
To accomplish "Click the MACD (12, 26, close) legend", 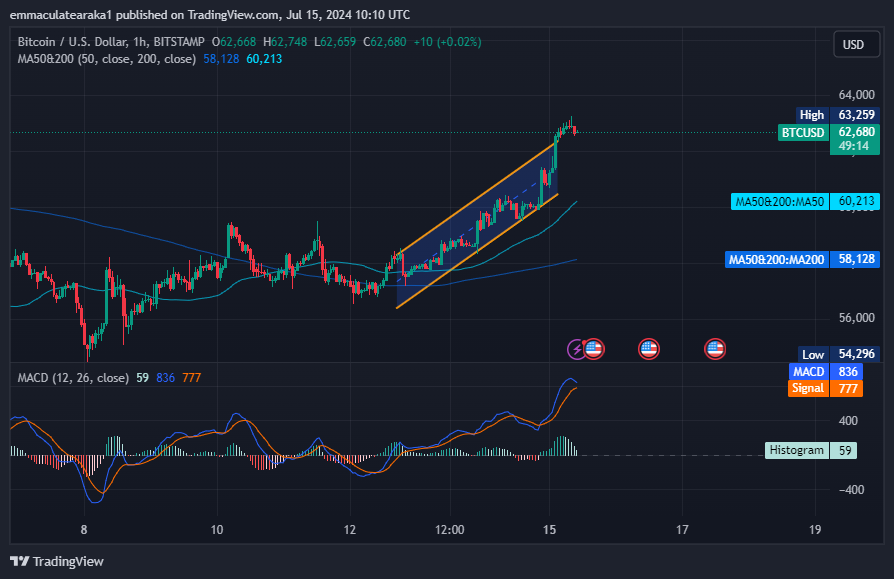I will 73,378.
